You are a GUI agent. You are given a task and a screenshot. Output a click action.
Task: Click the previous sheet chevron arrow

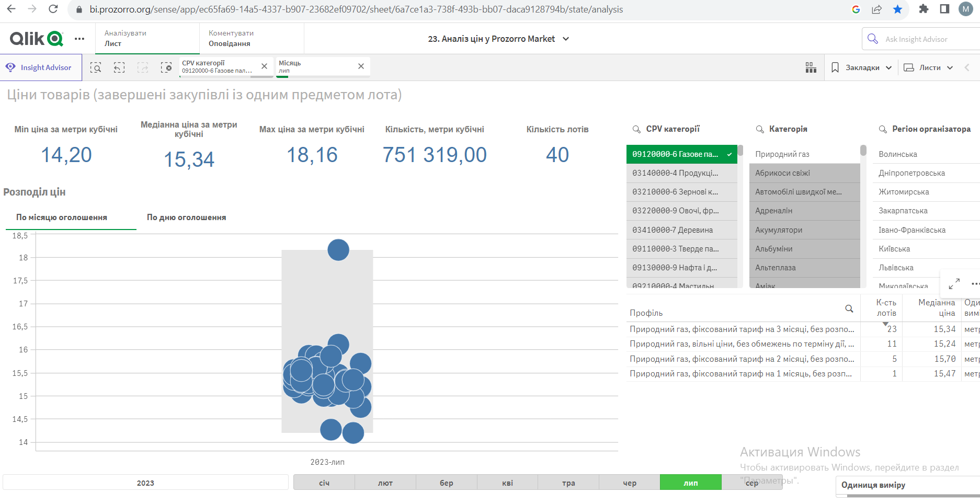tap(967, 67)
